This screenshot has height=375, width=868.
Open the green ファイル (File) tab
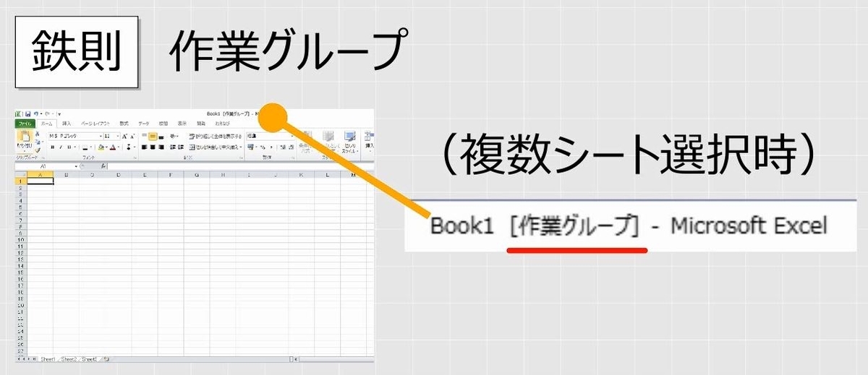pos(25,124)
